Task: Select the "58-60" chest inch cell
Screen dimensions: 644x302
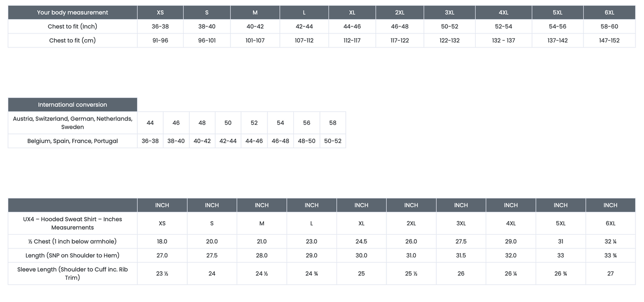Action: pyautogui.click(x=609, y=26)
